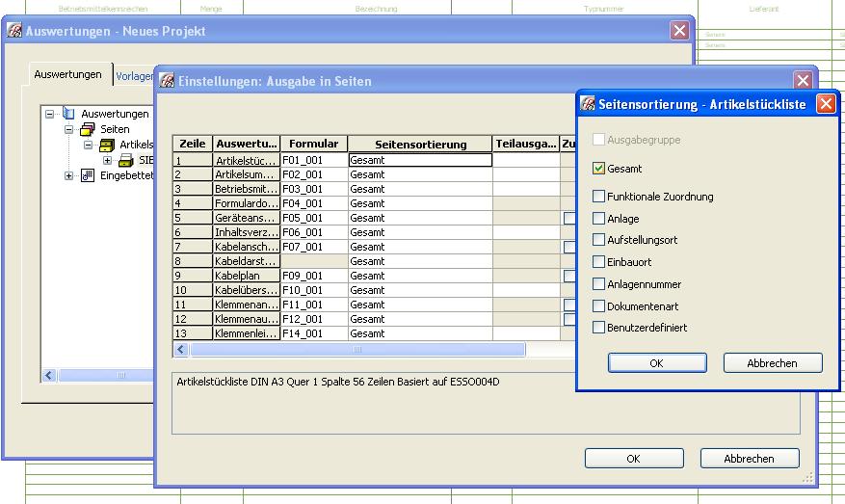
Task: Toggle the Anlagennummer checkbox
Action: click(598, 284)
